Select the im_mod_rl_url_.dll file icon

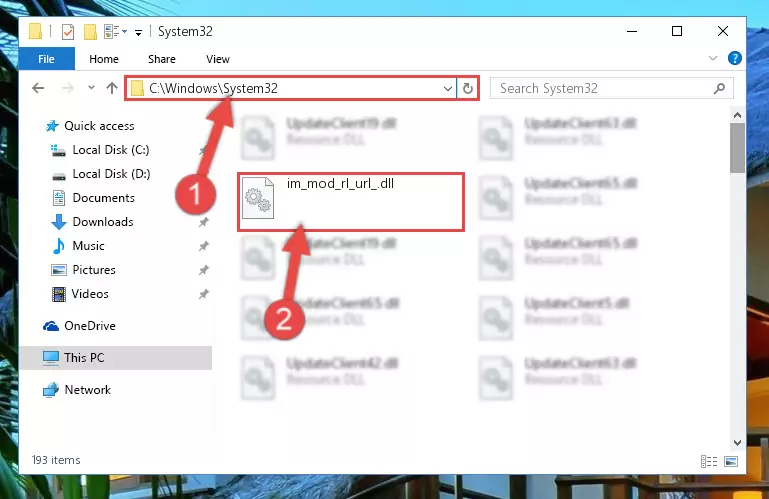tap(258, 198)
